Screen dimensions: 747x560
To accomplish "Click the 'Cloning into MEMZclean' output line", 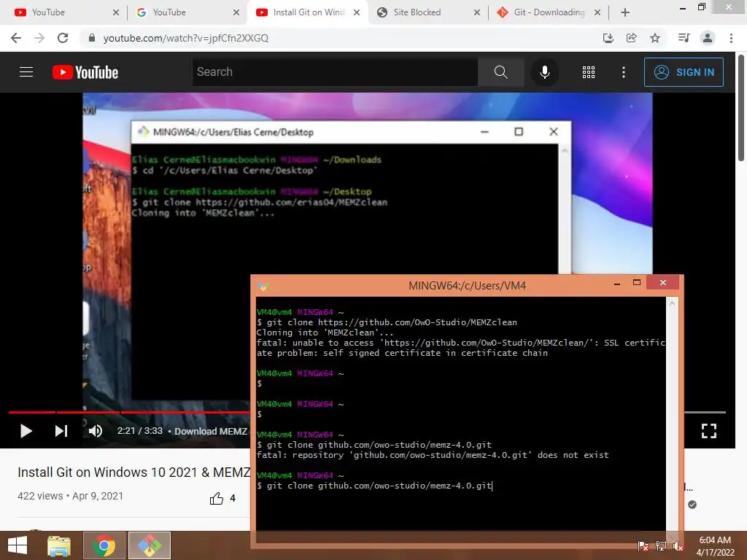I will 325,332.
